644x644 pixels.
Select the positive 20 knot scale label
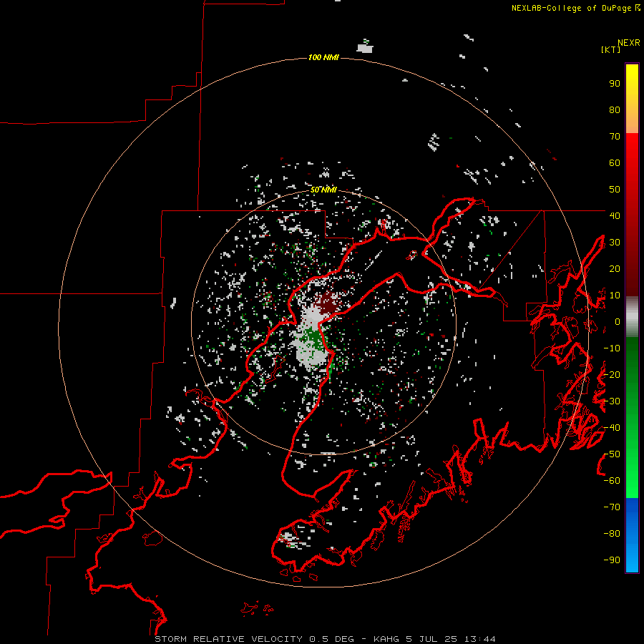click(x=615, y=269)
